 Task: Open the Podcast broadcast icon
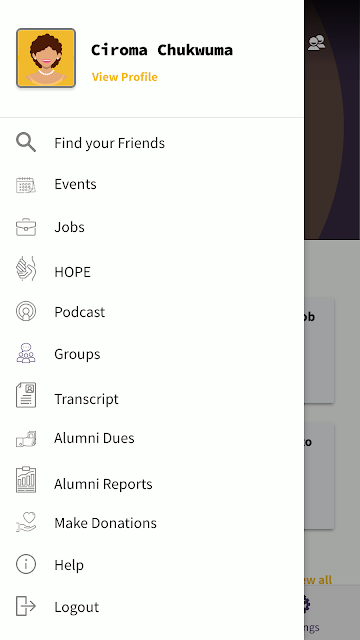click(x=26, y=311)
